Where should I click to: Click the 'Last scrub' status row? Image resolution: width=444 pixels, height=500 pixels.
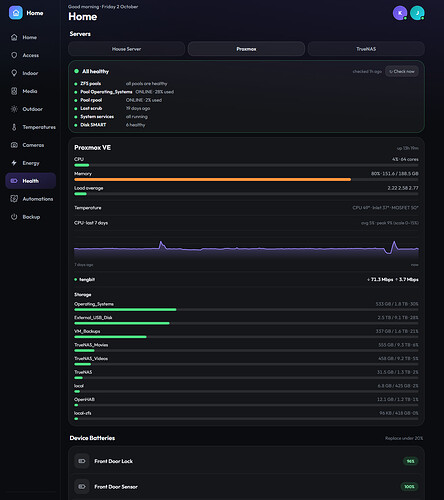click(x=246, y=108)
